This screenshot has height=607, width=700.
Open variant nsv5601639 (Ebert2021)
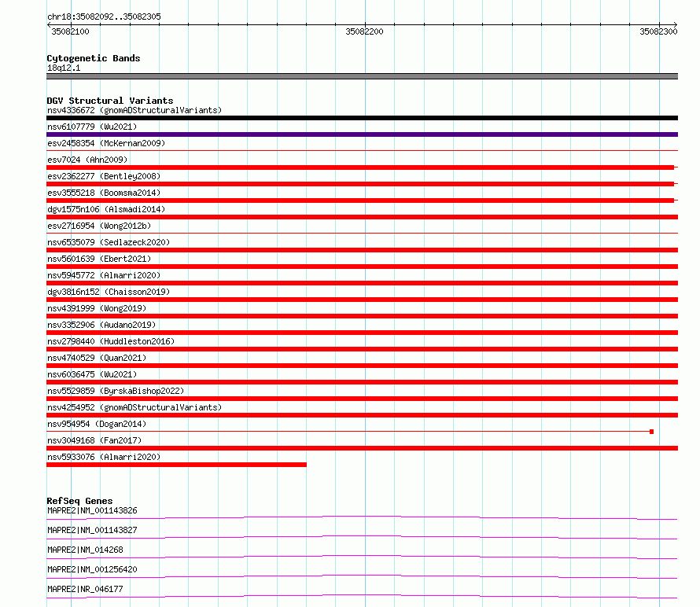[x=99, y=259]
